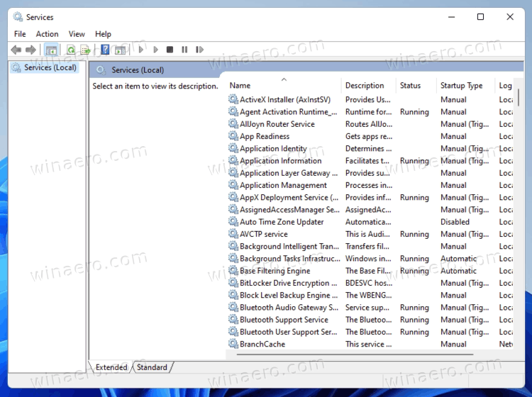This screenshot has height=397, width=532.
Task: Click the Services title bar gear icon
Action: point(18,16)
